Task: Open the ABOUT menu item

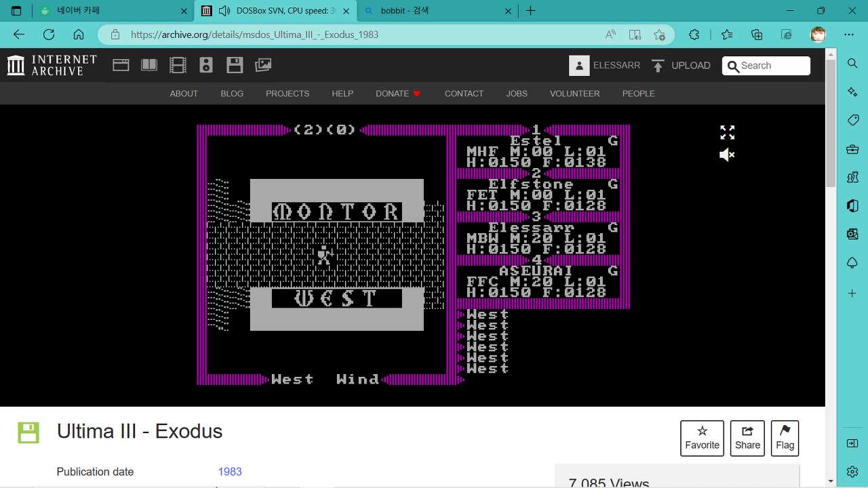Action: point(184,94)
